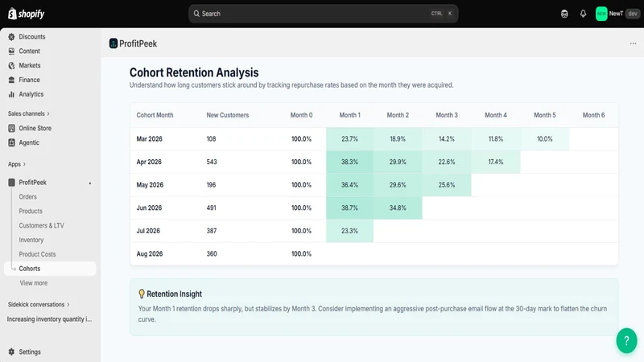Click the ProfitPeek logo in app header
The image size is (644, 362).
tap(114, 43)
